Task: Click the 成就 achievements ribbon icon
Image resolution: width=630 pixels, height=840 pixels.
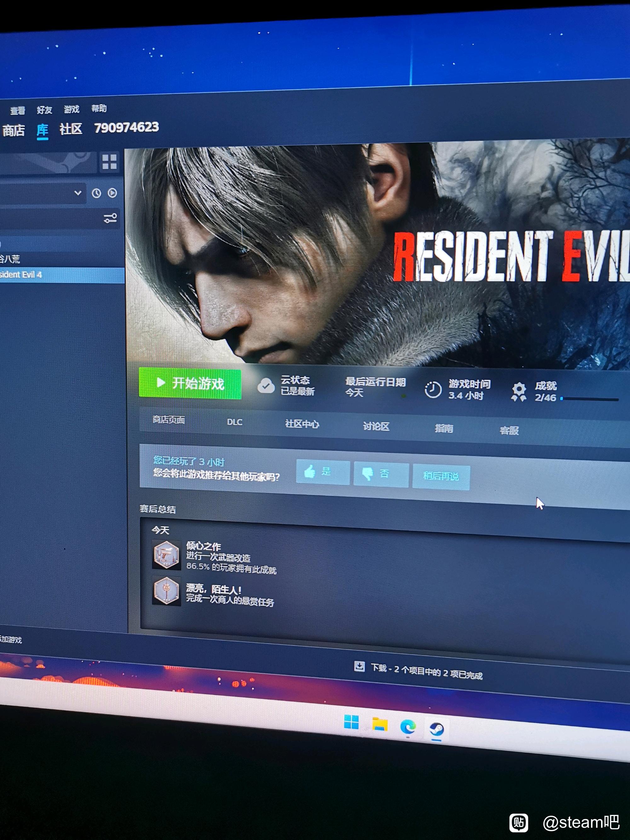Action: pos(519,392)
